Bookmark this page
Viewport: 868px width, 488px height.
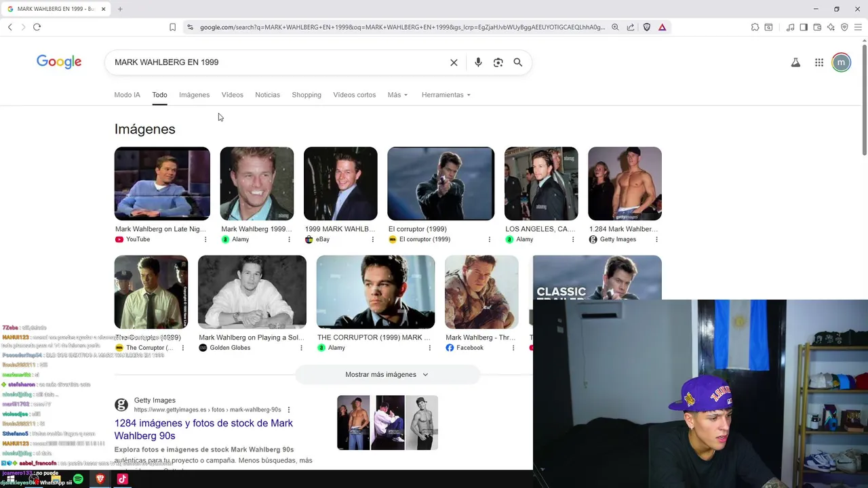coord(172,27)
